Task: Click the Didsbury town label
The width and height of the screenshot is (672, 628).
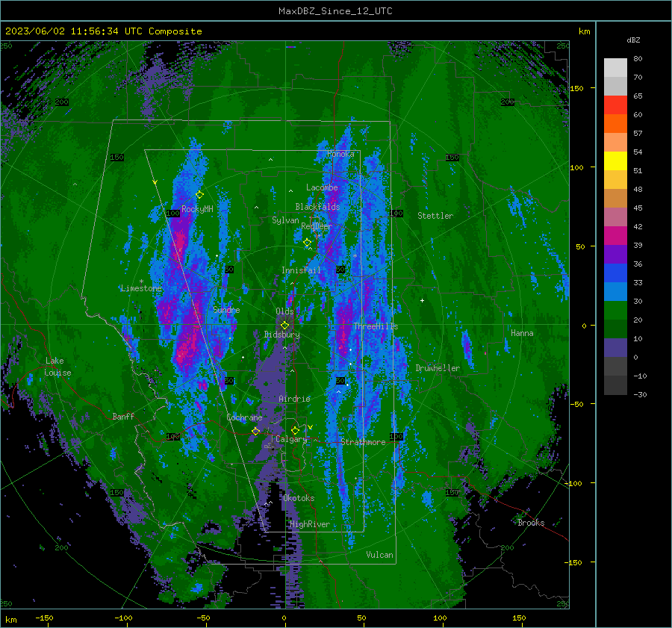Action: tap(281, 335)
